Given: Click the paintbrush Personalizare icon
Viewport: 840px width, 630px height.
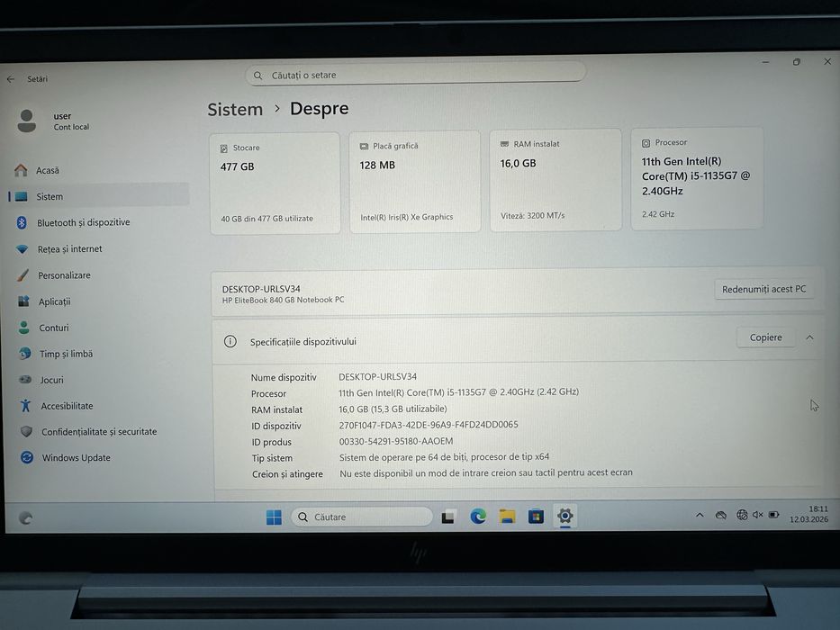Looking at the screenshot, I should [23, 275].
